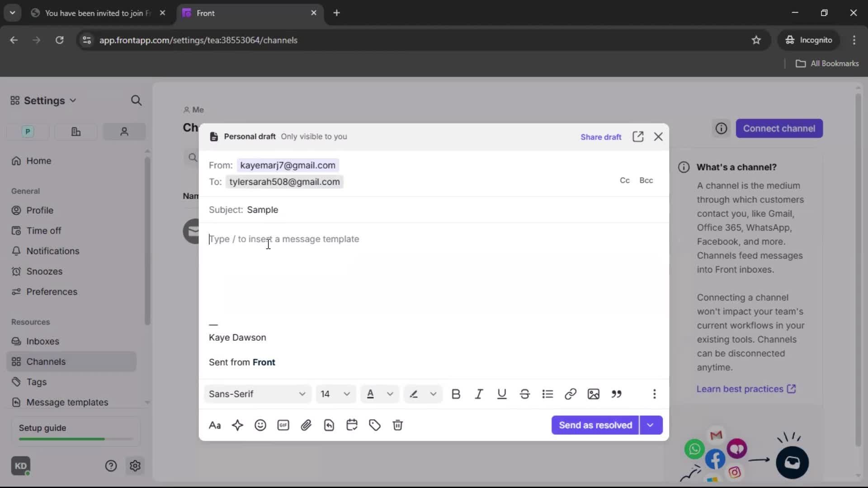Insert an image in the message body
This screenshot has width=868, height=488.
594,394
